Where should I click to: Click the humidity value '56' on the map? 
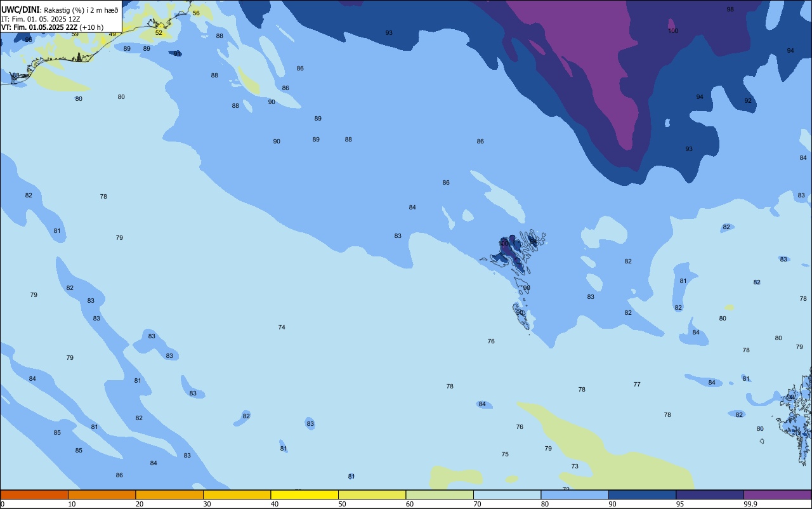(x=196, y=13)
